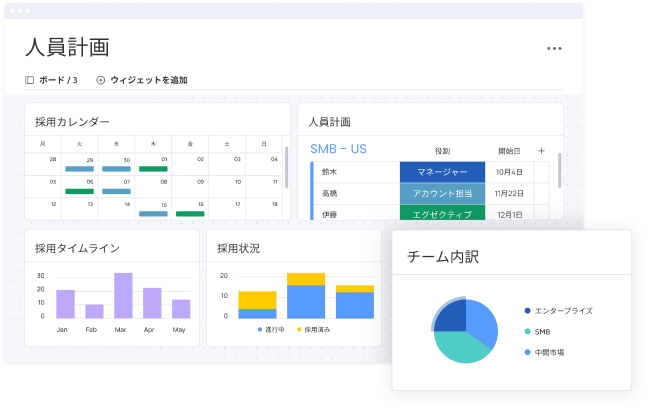Screen dimensions: 653x413
Task: Click the エンタープライズ legend dot
Action: [x=527, y=311]
